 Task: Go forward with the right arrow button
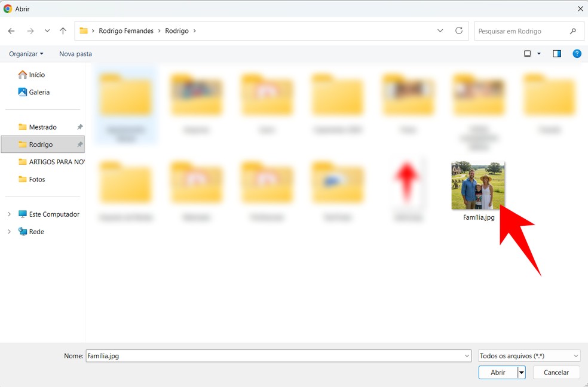point(30,31)
